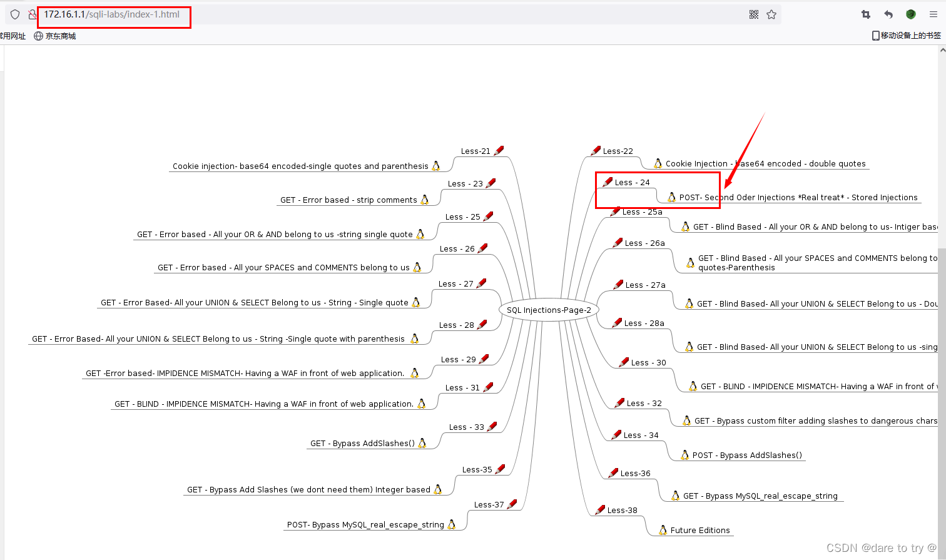946x560 pixels.
Task: Click the text Future Editions
Action: pos(700,531)
